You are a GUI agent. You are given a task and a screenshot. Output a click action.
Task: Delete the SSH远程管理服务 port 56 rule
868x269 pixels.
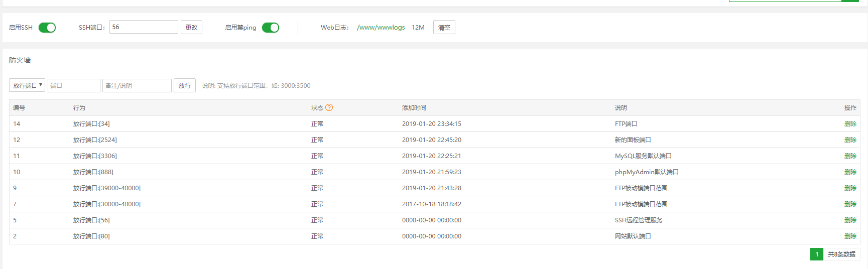coord(850,220)
